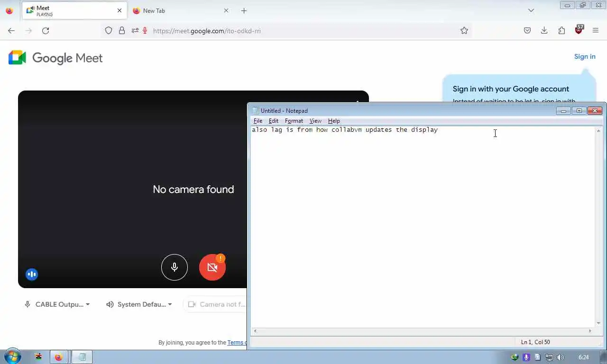Bookmark this page with the star
Image resolution: width=607 pixels, height=364 pixels.
coord(464,30)
